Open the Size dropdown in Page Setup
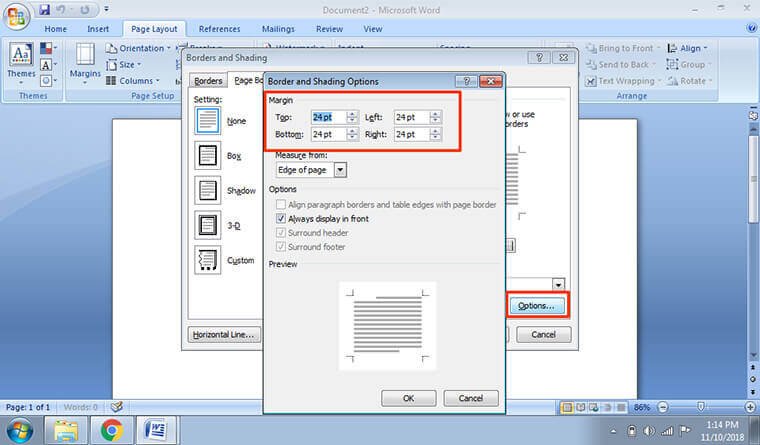Image resolution: width=760 pixels, height=445 pixels. coord(124,64)
